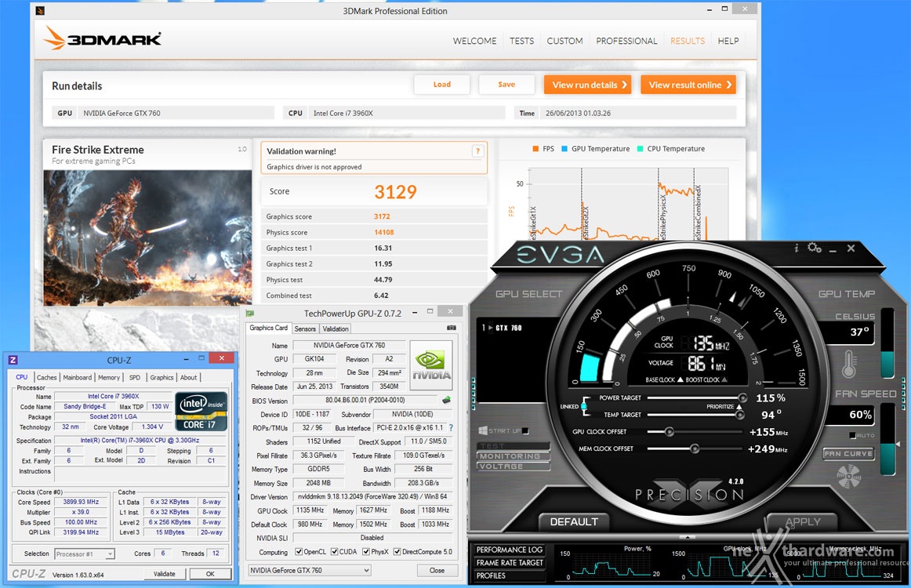Enable the Start Up checkbox in EVGA Precision
911x588 pixels.
(x=526, y=430)
